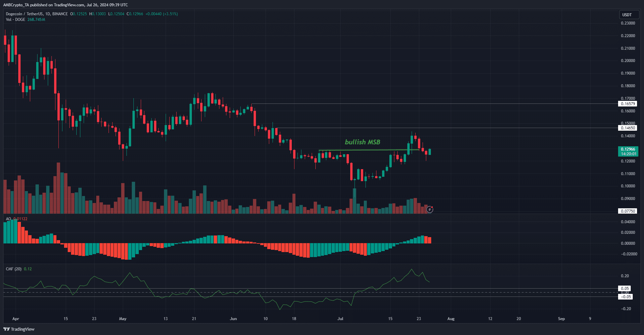Click the BINANCE exchange label

[x=60, y=14]
